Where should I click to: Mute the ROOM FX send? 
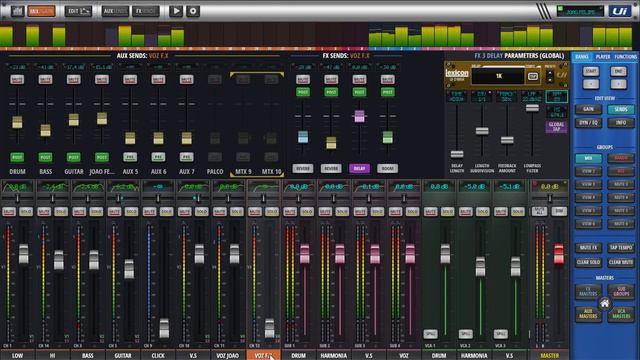(x=387, y=79)
